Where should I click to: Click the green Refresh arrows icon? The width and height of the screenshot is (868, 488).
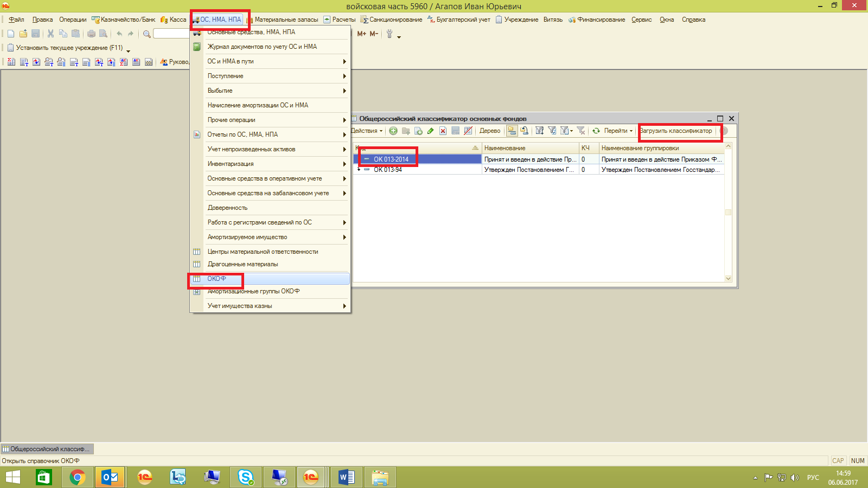pyautogui.click(x=596, y=131)
